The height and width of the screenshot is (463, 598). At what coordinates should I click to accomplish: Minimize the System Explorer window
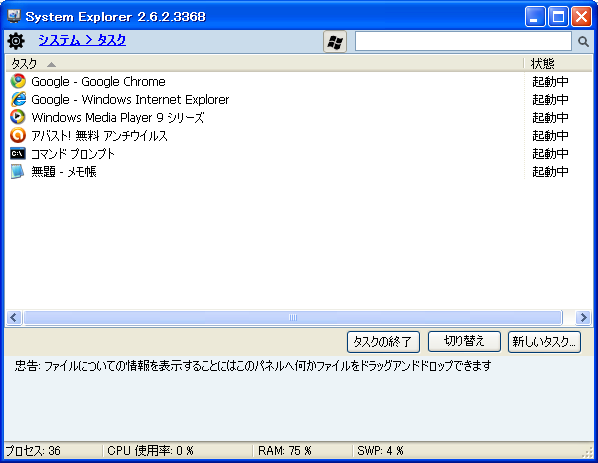535,16
